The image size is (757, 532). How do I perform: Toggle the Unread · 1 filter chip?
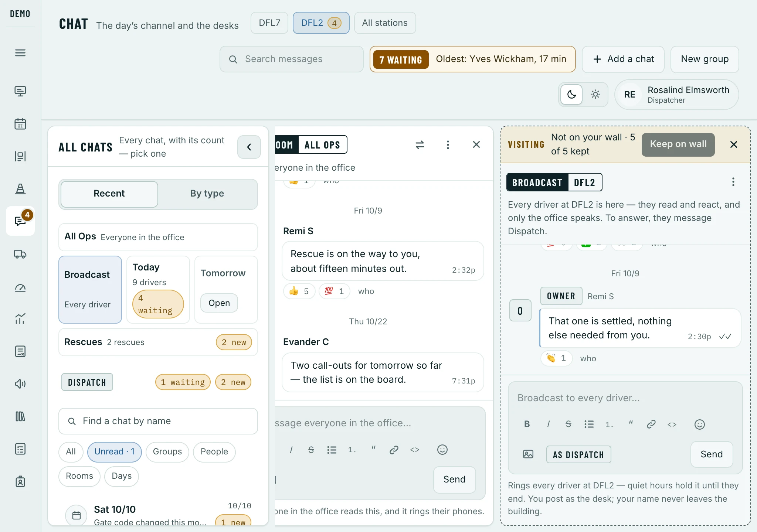(115, 452)
